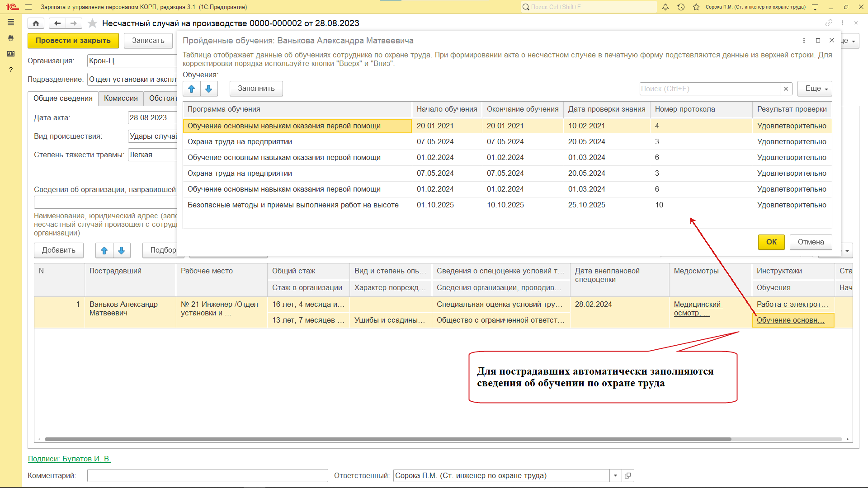Image resolution: width=868 pixels, height=488 pixels.
Task: Expand the Ответственный dropdown list
Action: pos(615,475)
